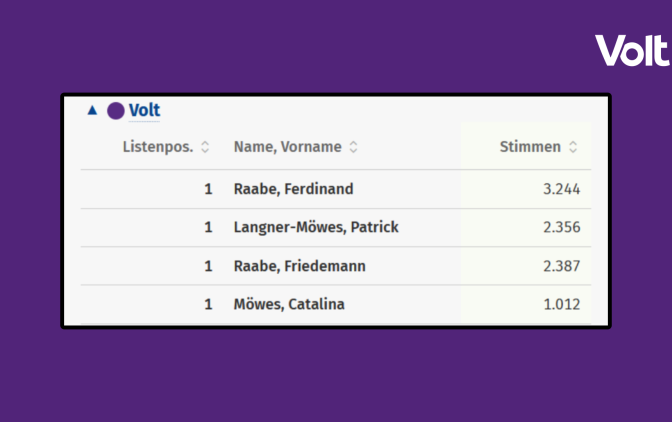Click the purple Volt party color circle

(x=116, y=111)
